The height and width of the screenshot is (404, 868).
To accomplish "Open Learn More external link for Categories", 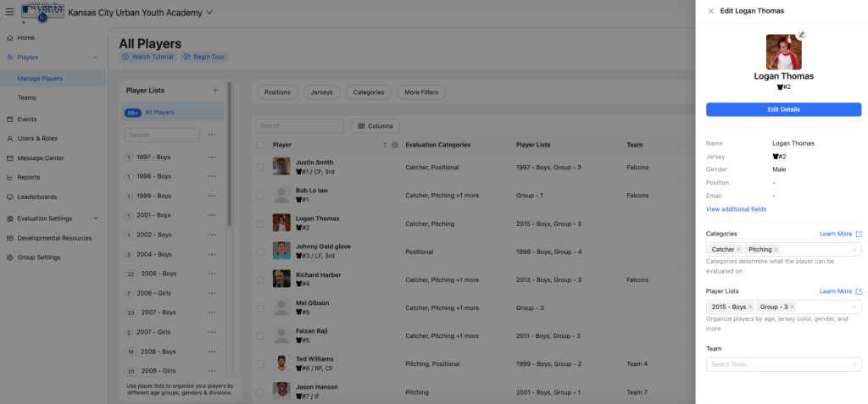I will click(858, 234).
